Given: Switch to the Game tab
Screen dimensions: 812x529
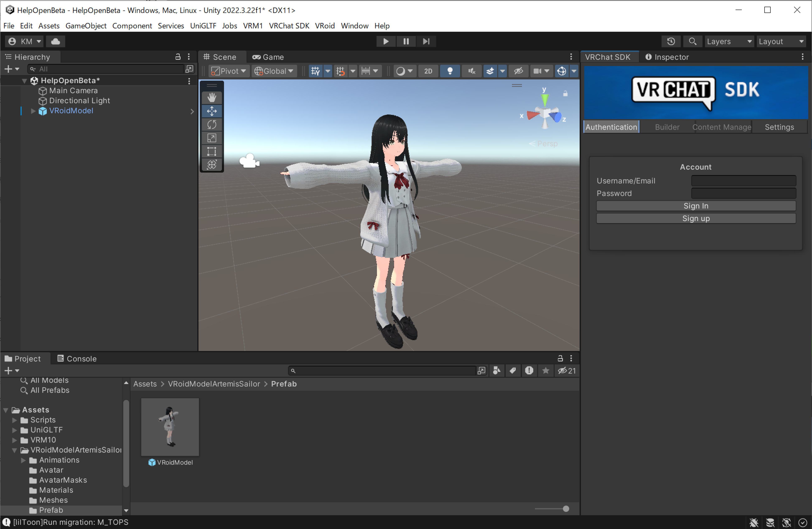Looking at the screenshot, I should click(268, 57).
